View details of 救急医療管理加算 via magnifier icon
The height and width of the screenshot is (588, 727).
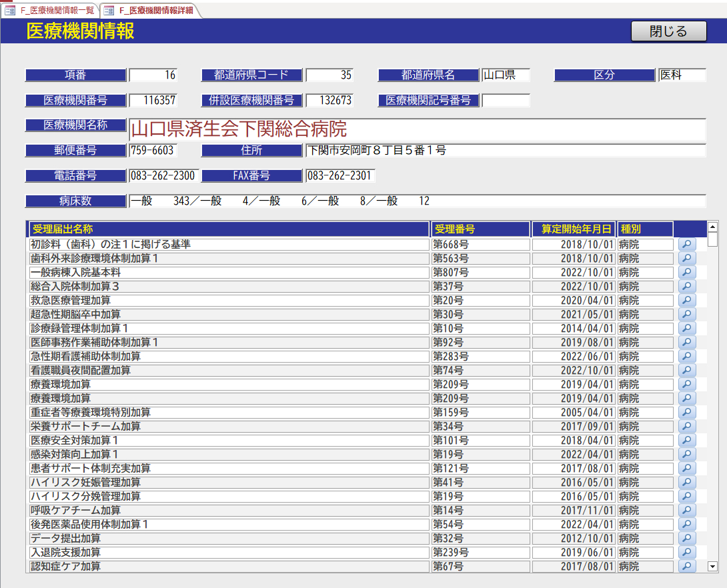click(686, 300)
